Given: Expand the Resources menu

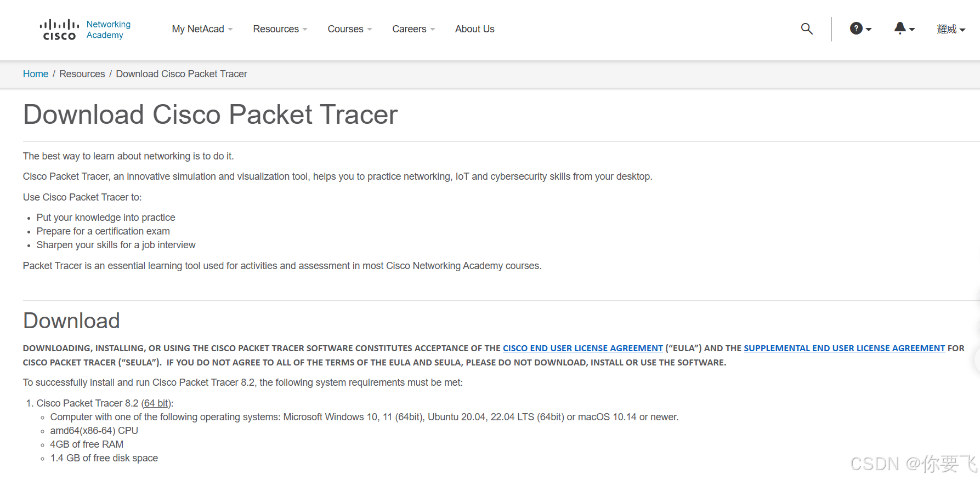Looking at the screenshot, I should (280, 29).
